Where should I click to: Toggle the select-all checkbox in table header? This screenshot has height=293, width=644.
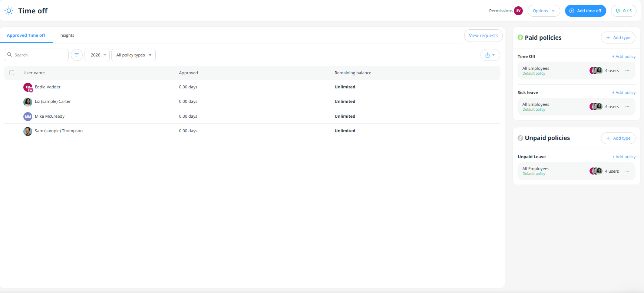12,73
